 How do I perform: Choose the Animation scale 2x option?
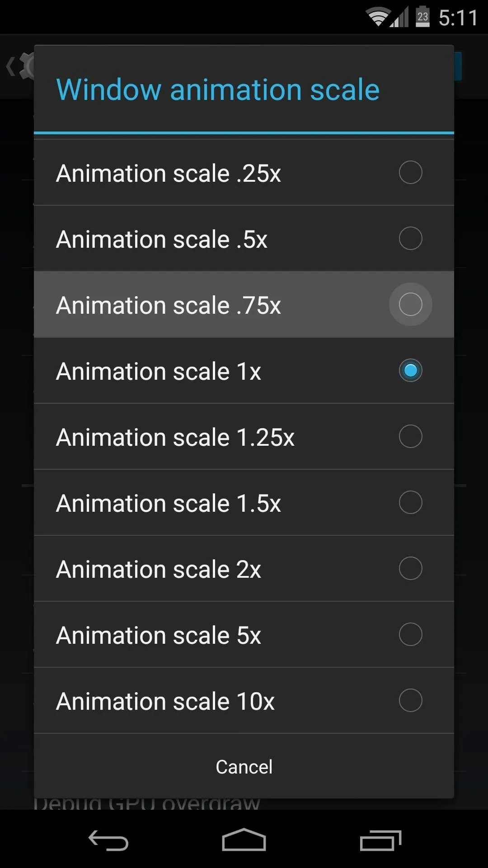coord(244,569)
